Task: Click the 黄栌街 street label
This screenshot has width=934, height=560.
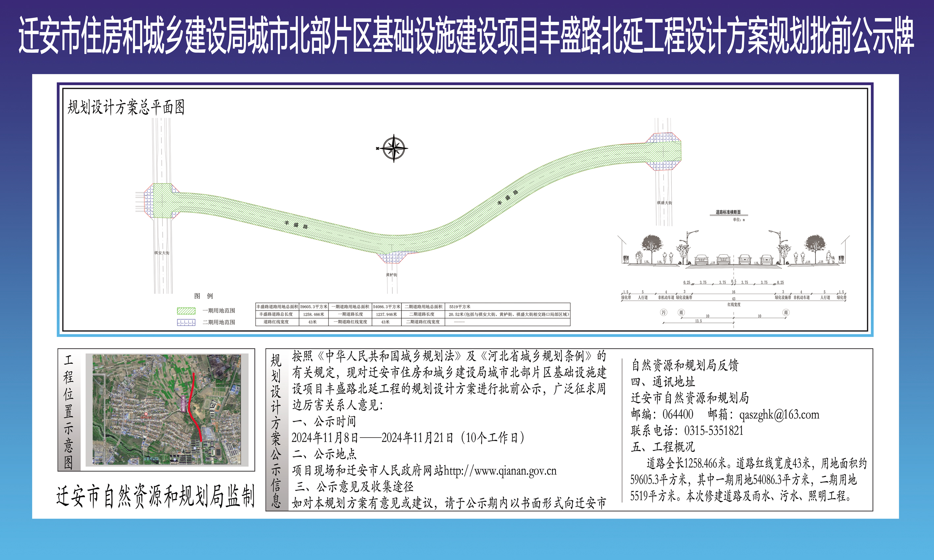Action: coord(391,275)
